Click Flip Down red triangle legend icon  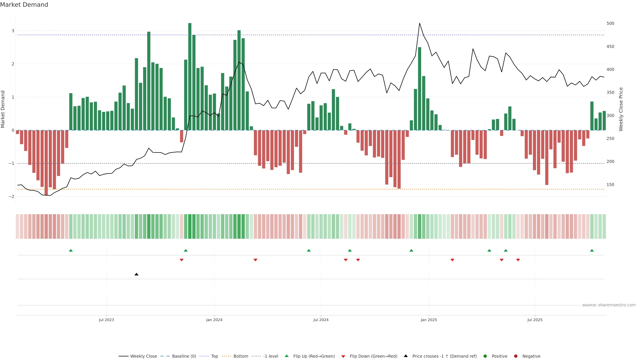tap(343, 356)
